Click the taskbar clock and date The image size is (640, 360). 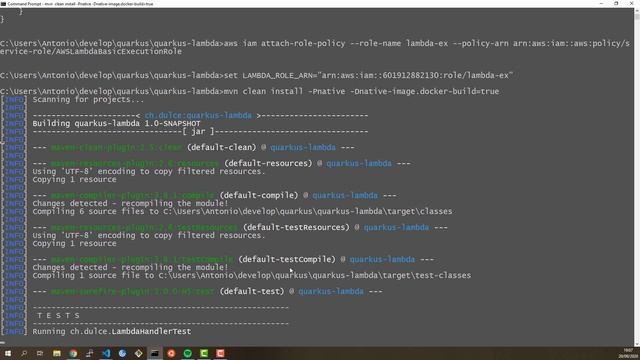point(628,353)
